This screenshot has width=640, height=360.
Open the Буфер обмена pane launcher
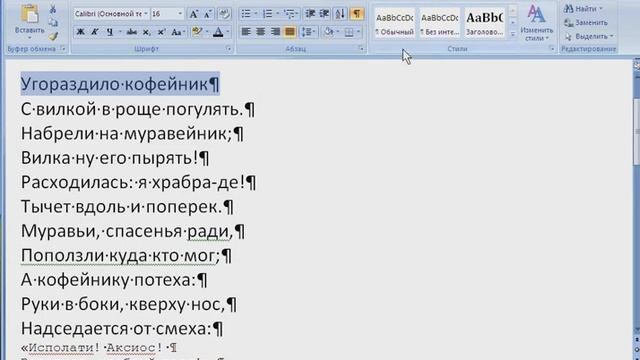pyautogui.click(x=63, y=49)
